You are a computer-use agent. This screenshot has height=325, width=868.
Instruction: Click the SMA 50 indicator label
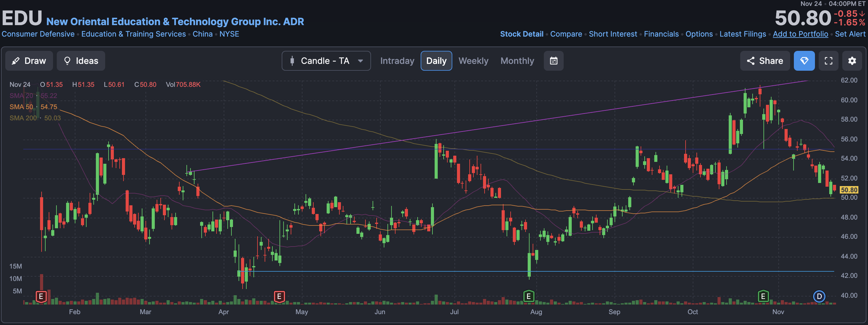point(21,107)
